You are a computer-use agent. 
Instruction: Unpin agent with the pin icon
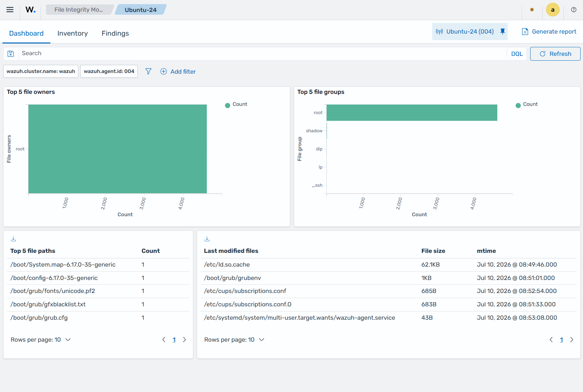pos(502,32)
